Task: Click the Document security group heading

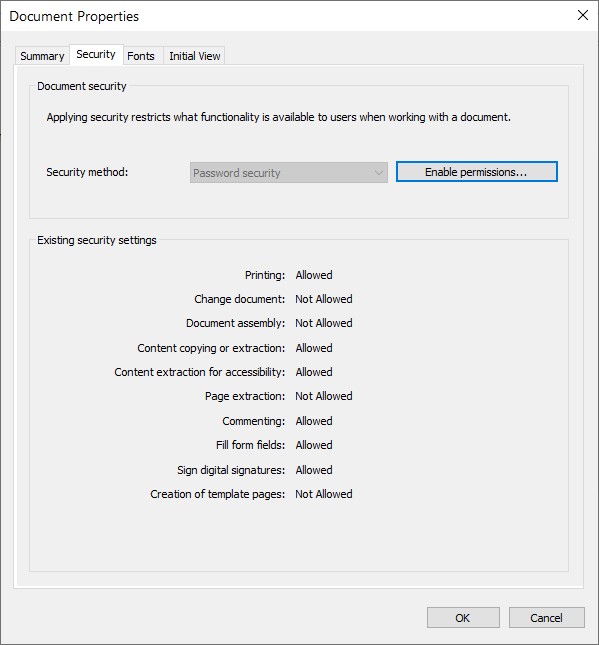Action: (81, 86)
